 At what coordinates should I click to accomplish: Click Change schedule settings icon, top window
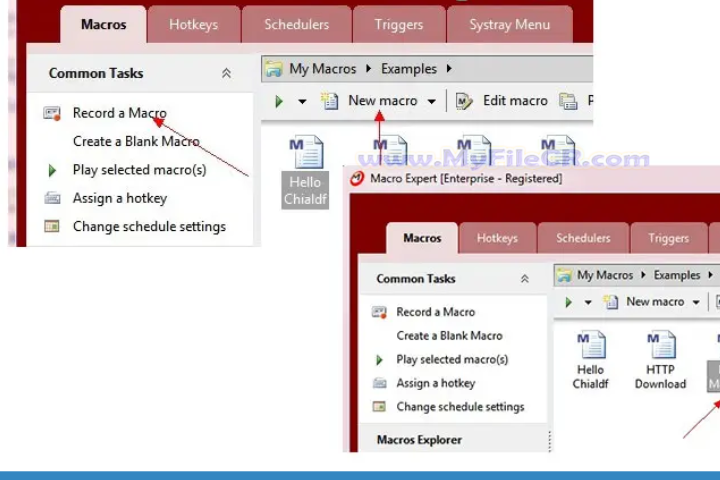click(x=52, y=226)
